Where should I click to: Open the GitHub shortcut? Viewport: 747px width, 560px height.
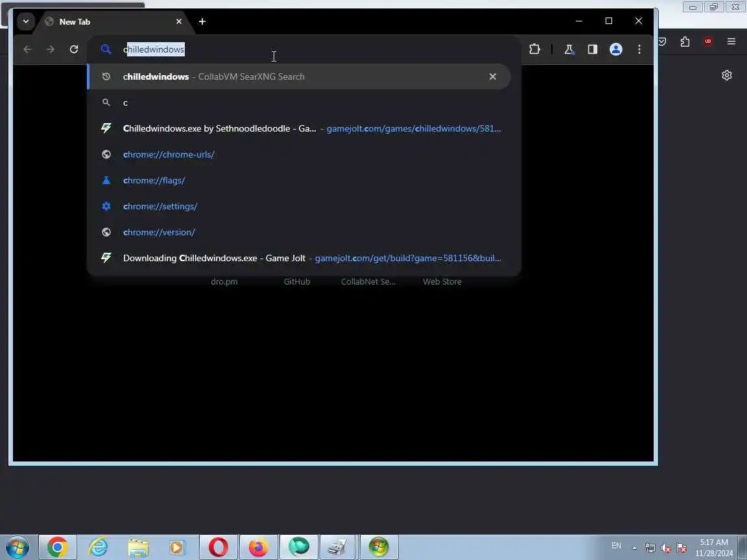(x=297, y=281)
